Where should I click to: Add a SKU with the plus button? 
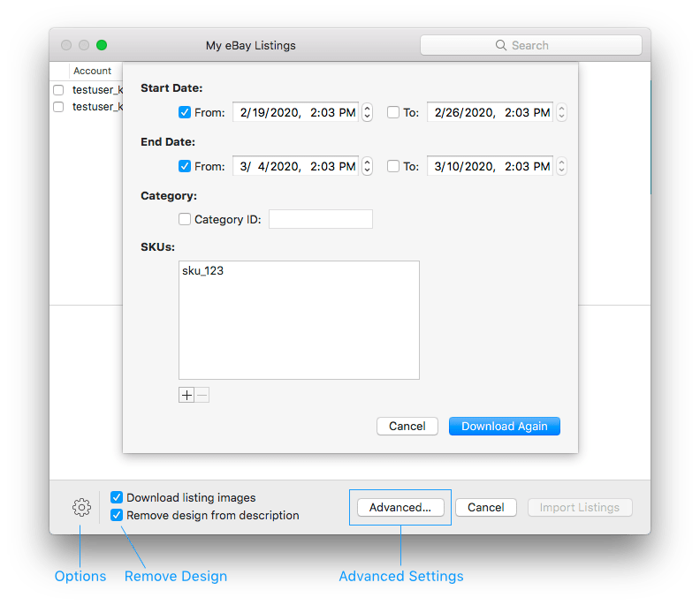pos(186,395)
